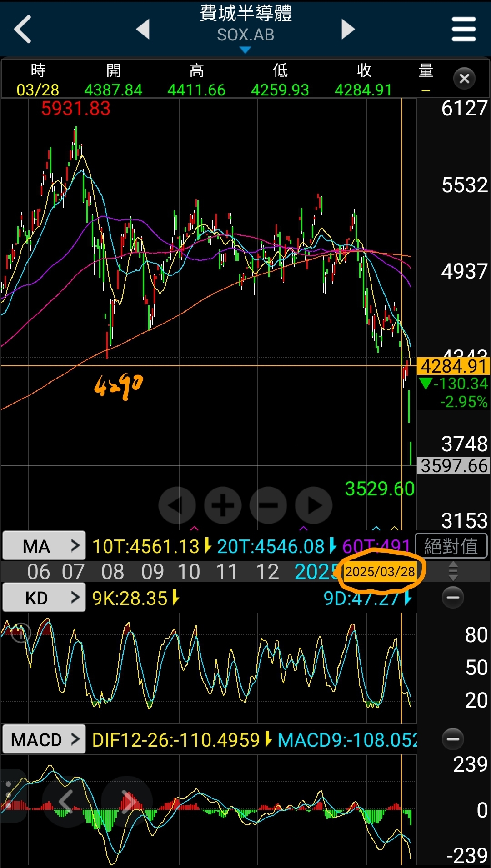Screen dimensions: 491x868
Task: Move chart cursor left with arrow button
Action: 177,505
